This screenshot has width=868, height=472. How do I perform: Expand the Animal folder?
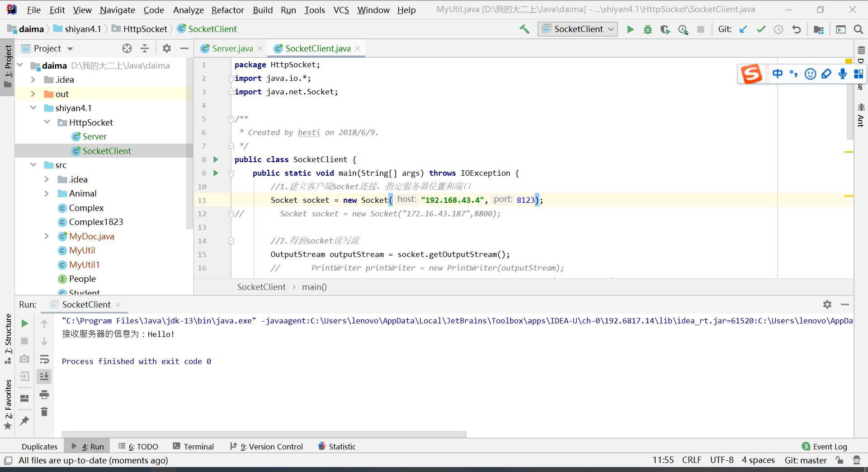pos(47,193)
